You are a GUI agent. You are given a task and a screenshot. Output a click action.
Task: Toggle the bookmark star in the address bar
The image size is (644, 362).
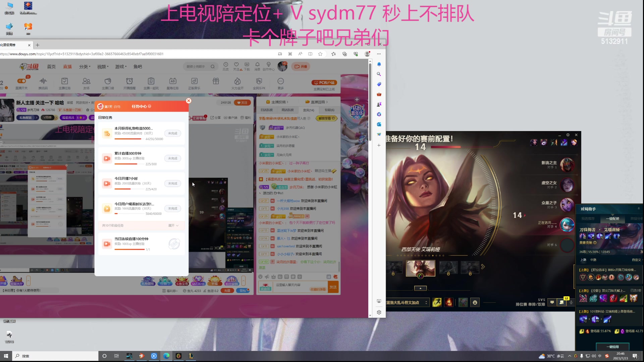pos(320,54)
